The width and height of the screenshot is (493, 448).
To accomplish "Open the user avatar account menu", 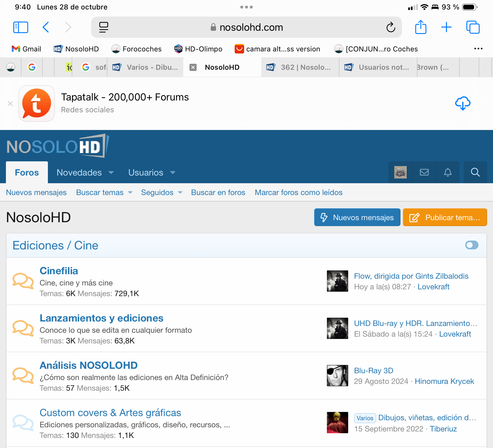I will [x=400, y=172].
